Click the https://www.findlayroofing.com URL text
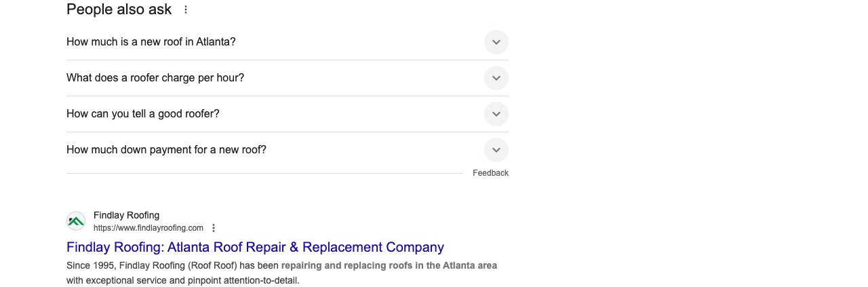Viewport: 868px width, 287px height. [x=149, y=228]
